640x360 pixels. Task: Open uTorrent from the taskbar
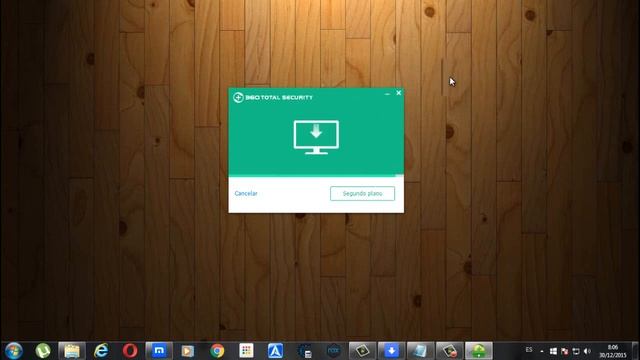click(43, 351)
